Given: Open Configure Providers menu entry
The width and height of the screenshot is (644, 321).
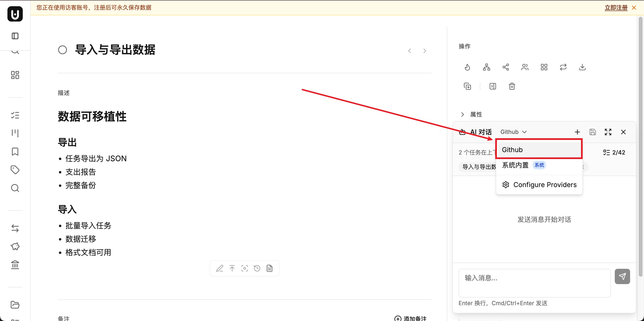Looking at the screenshot, I should click(539, 185).
